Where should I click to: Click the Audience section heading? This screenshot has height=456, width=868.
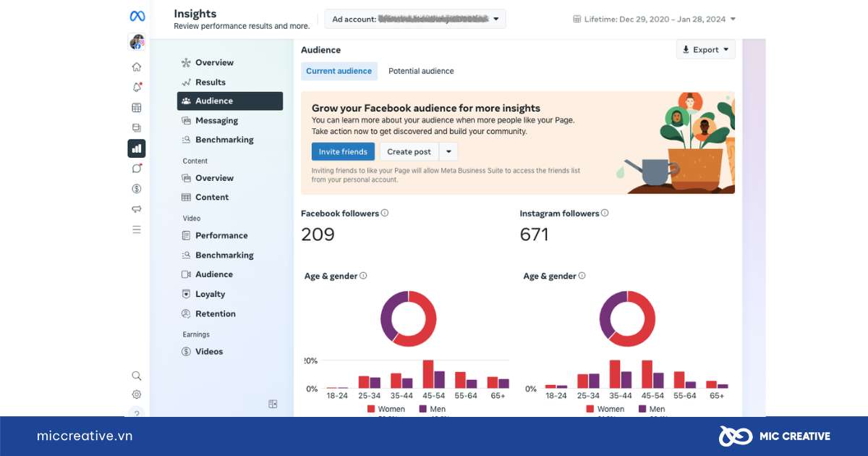click(x=321, y=50)
